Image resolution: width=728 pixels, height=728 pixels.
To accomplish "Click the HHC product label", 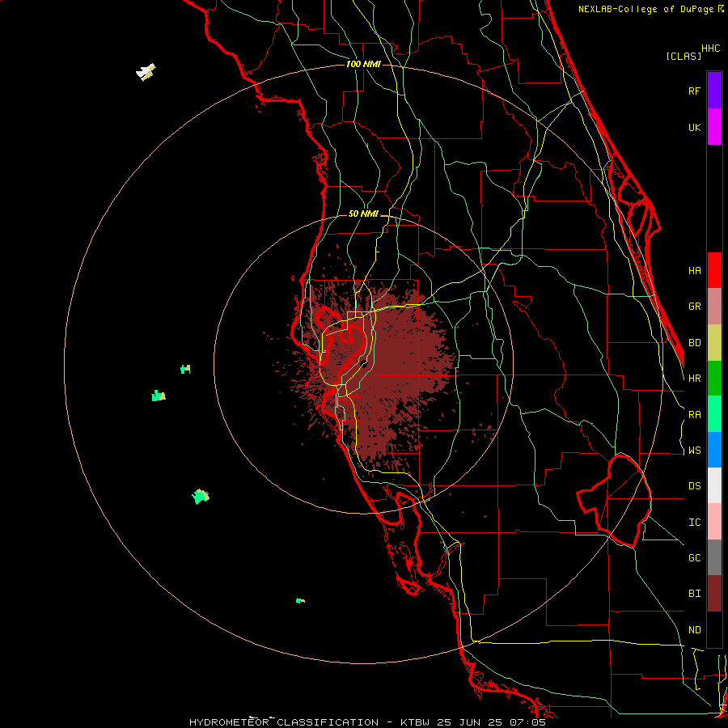I will [711, 49].
